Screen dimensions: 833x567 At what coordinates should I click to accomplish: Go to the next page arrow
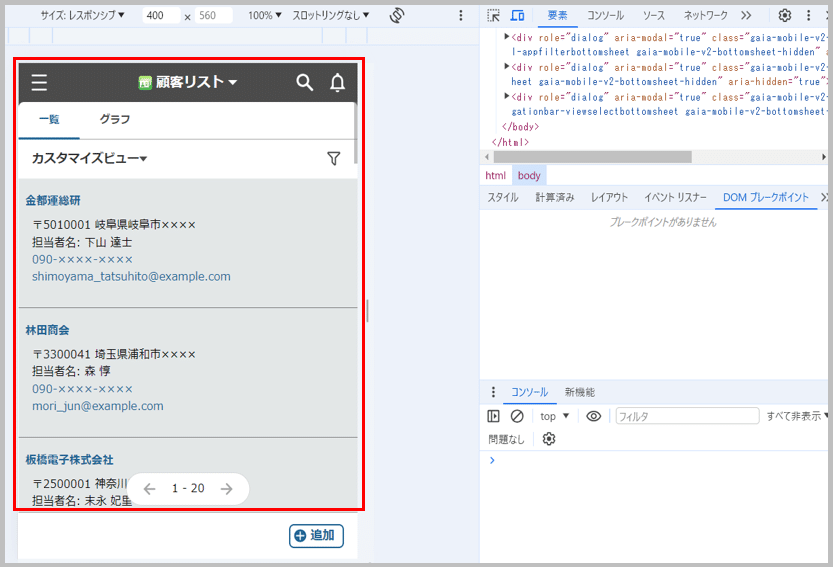(x=227, y=488)
